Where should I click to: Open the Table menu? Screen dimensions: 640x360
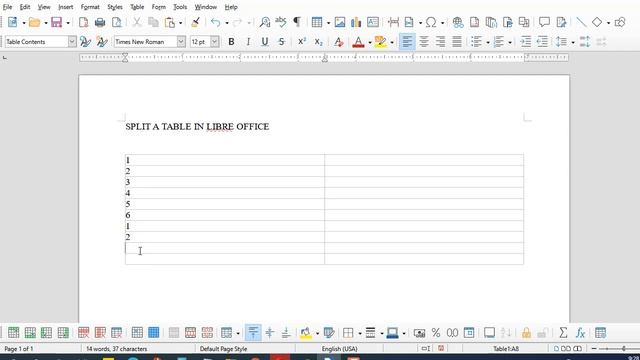point(137,7)
